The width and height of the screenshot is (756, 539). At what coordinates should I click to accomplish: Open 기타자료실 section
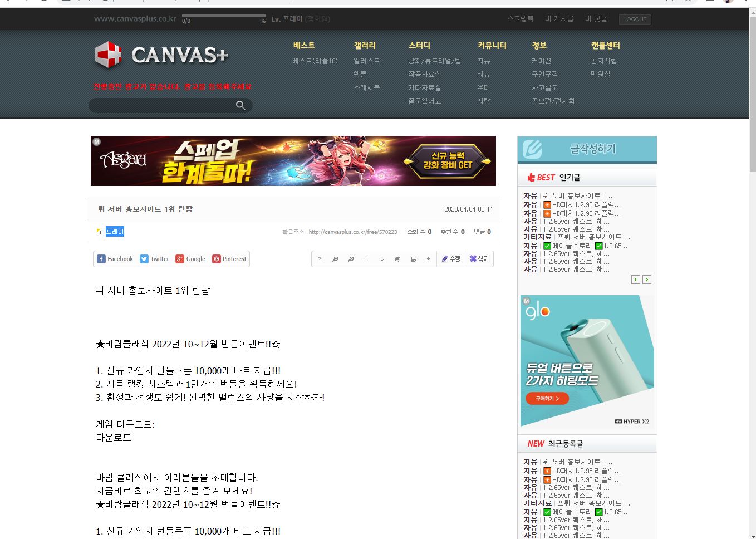click(x=425, y=88)
